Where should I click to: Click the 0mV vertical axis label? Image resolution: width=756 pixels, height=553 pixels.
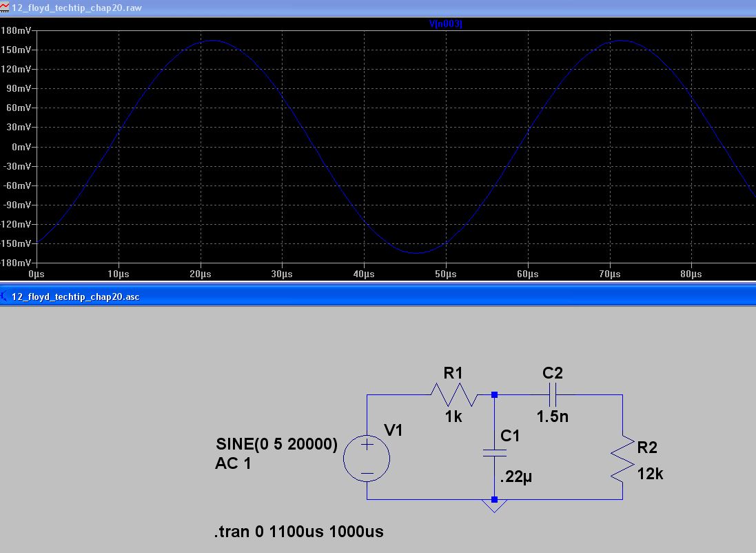click(x=21, y=147)
